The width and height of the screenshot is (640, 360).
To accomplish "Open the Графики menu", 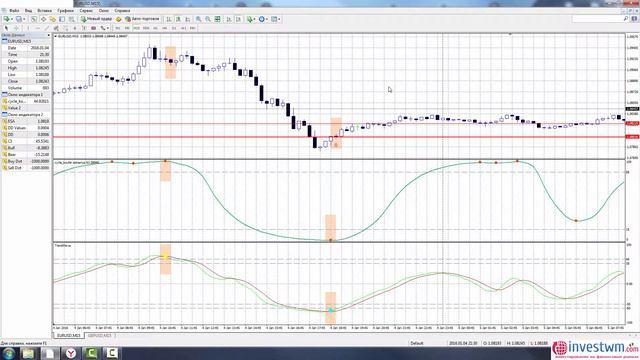I will pos(65,11).
